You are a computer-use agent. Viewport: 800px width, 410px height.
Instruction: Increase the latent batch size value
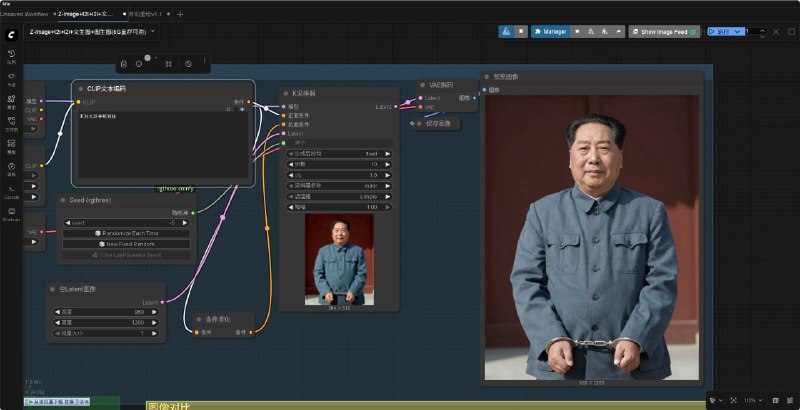(154, 333)
